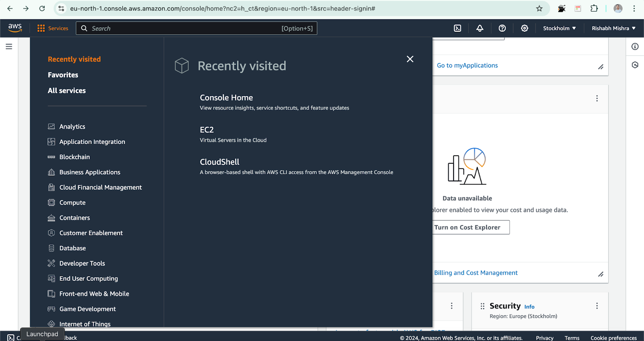Viewport: 644px width, 341px height.
Task: Select the Recently visited tab
Action: 74,59
